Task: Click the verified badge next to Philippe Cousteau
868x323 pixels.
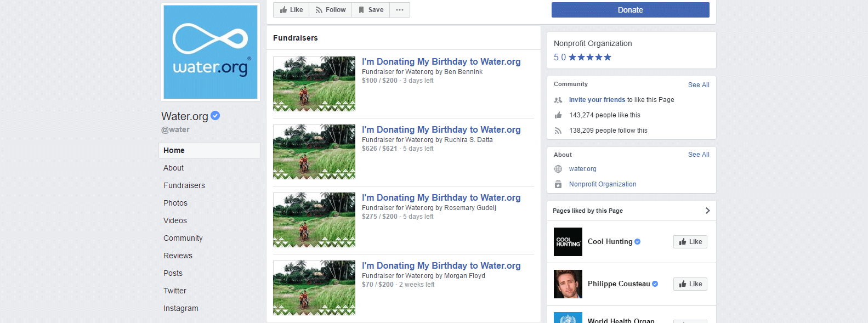Action: [x=655, y=284]
